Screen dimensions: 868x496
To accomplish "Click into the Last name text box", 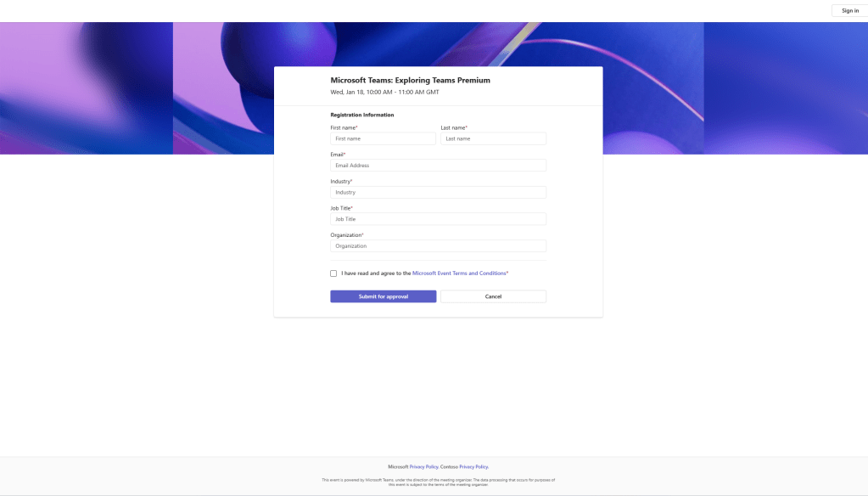I will coord(493,138).
